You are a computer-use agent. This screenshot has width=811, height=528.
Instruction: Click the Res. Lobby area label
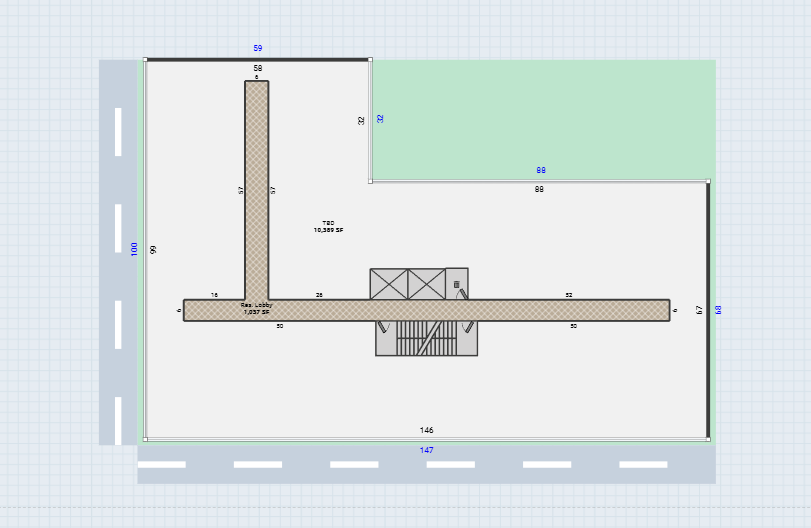click(x=256, y=308)
